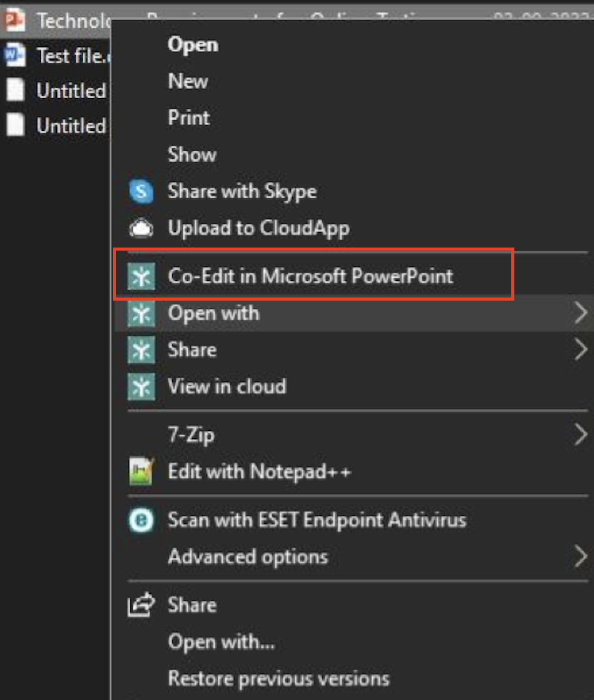Click the Co-Edit in PowerPoint snowflake icon
The image size is (594, 700).
(x=141, y=277)
